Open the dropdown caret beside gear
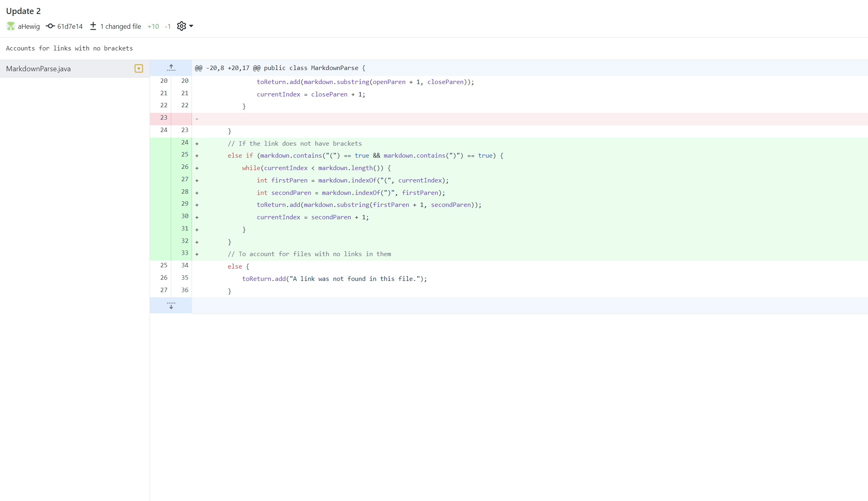The width and height of the screenshot is (868, 501). (x=191, y=26)
